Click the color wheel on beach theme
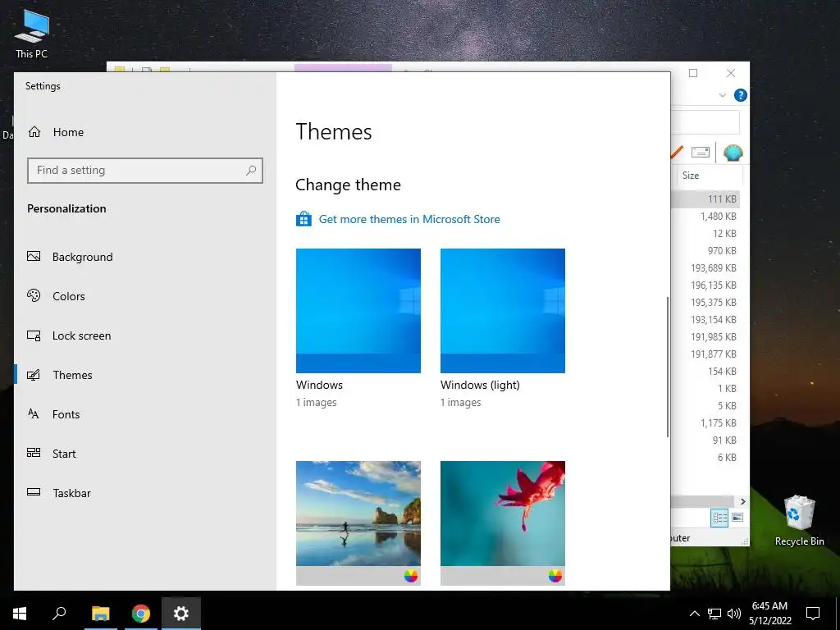Screen dimensions: 840x630 click(x=411, y=576)
